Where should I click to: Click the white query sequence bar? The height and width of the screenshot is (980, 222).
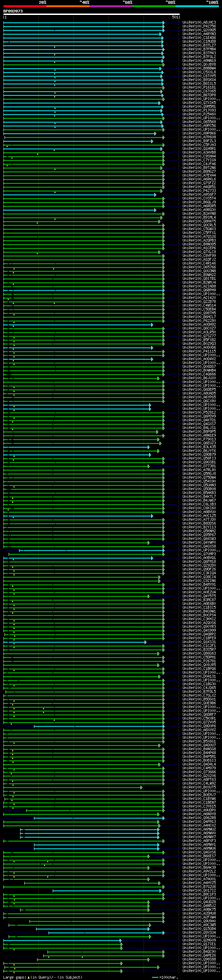92,14
